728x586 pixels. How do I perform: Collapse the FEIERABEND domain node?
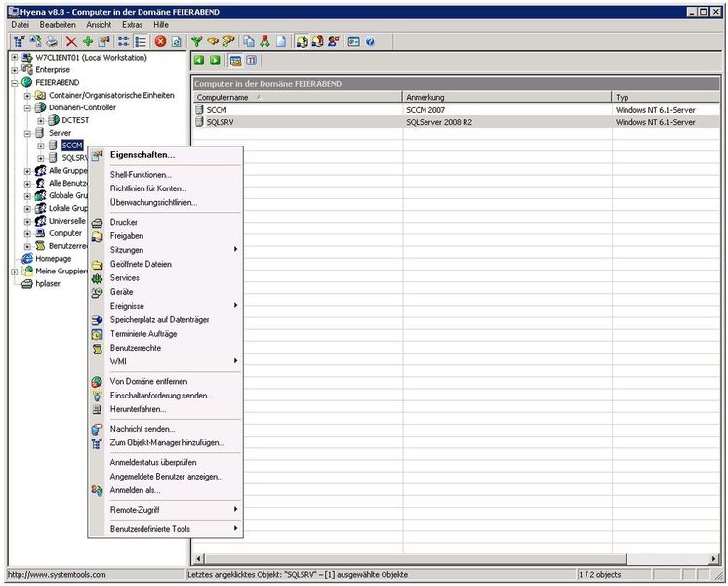15,82
